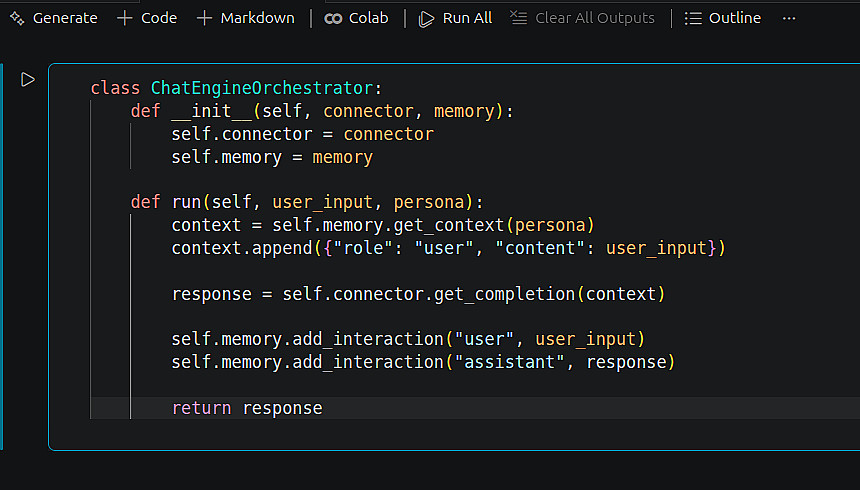Open the more actions ellipsis menu
Viewport: 860px width, 490px height.
789,18
